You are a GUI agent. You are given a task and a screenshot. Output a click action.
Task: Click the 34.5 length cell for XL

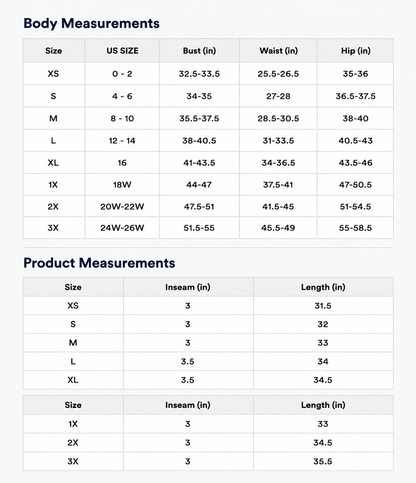tap(323, 380)
